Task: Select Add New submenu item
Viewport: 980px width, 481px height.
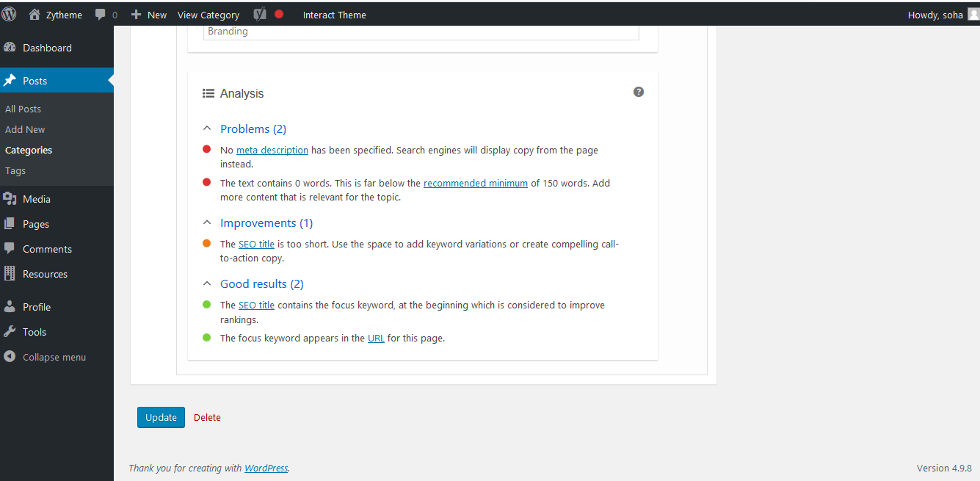Action: point(25,129)
